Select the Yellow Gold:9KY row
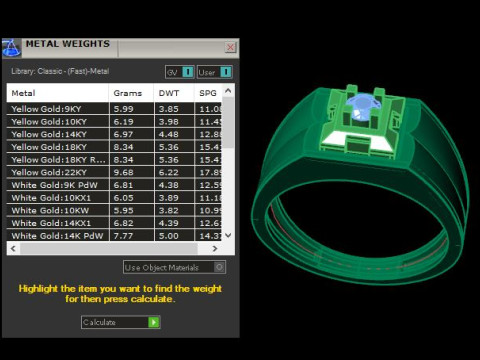The height and width of the screenshot is (360, 480). point(114,109)
